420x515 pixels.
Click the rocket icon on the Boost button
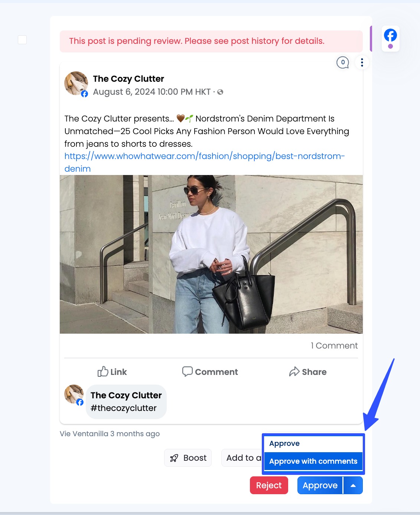[x=174, y=458]
